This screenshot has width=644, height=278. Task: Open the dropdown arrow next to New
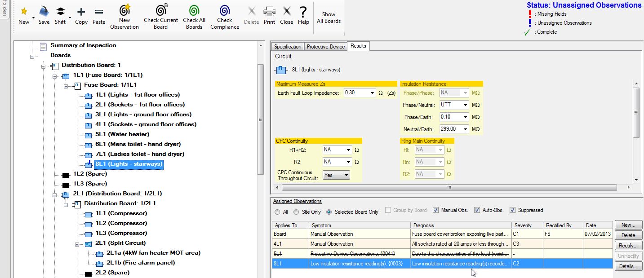click(33, 18)
